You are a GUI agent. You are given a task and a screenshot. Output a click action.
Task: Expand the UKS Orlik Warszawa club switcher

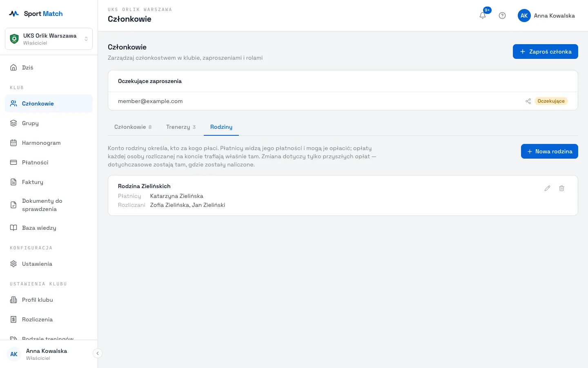pyautogui.click(x=49, y=39)
